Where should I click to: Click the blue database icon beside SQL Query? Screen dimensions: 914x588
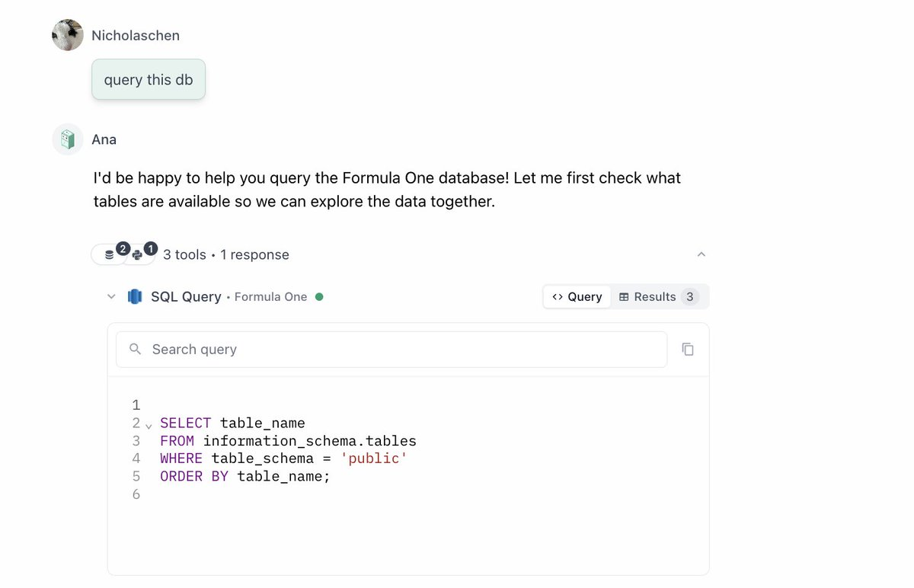click(135, 296)
